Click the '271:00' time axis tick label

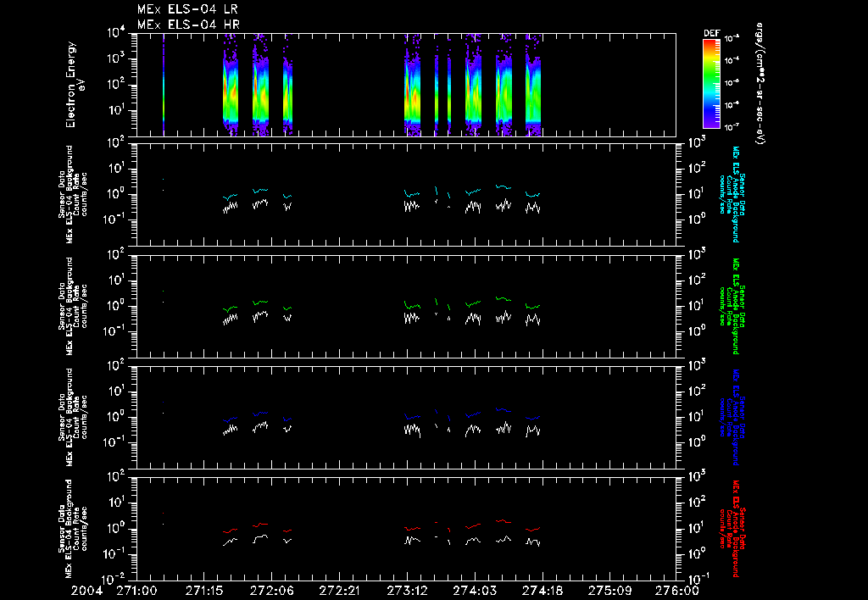(136, 591)
